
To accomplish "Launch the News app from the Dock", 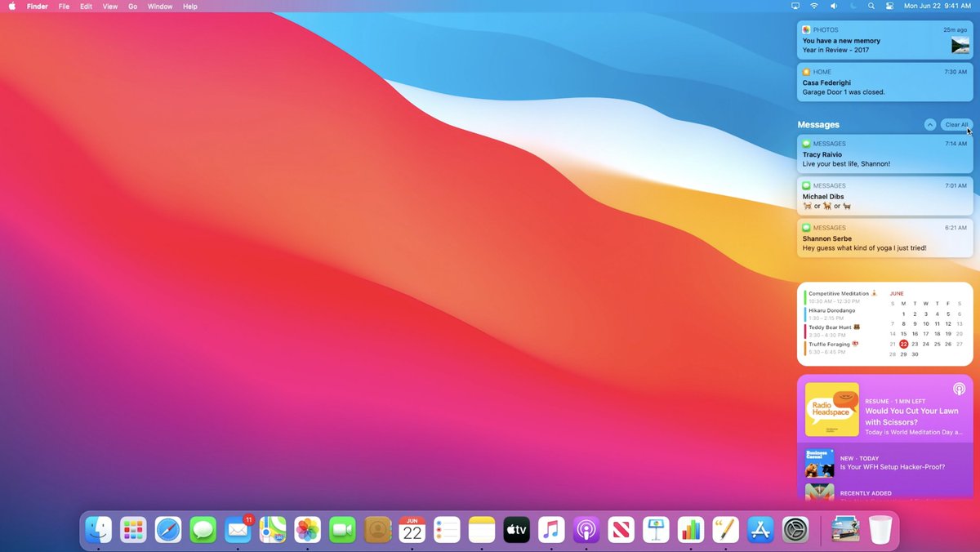I will click(x=621, y=530).
